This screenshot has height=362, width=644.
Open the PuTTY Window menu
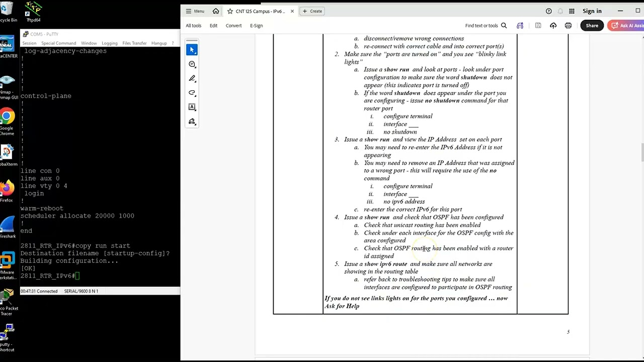[89, 43]
